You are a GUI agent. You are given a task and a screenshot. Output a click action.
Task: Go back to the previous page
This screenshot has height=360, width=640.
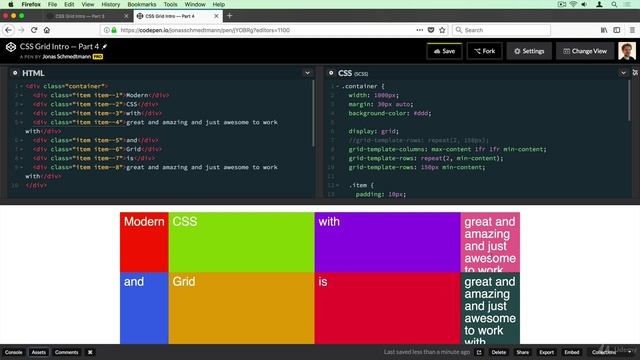click(9, 30)
